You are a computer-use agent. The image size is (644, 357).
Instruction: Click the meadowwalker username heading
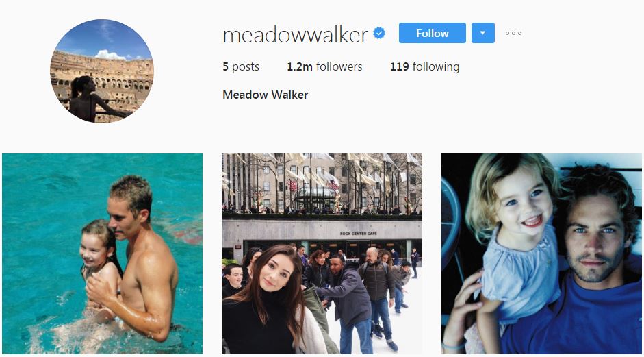point(295,34)
